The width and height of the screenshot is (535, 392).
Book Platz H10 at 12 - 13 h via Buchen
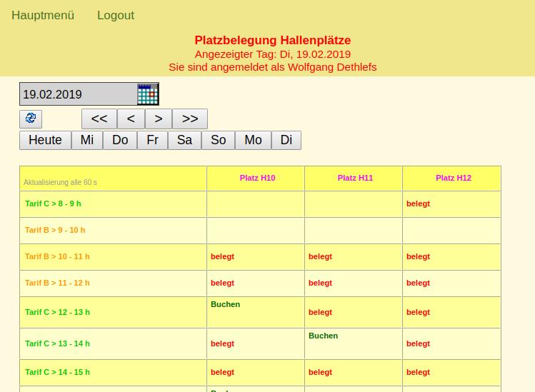(226, 304)
